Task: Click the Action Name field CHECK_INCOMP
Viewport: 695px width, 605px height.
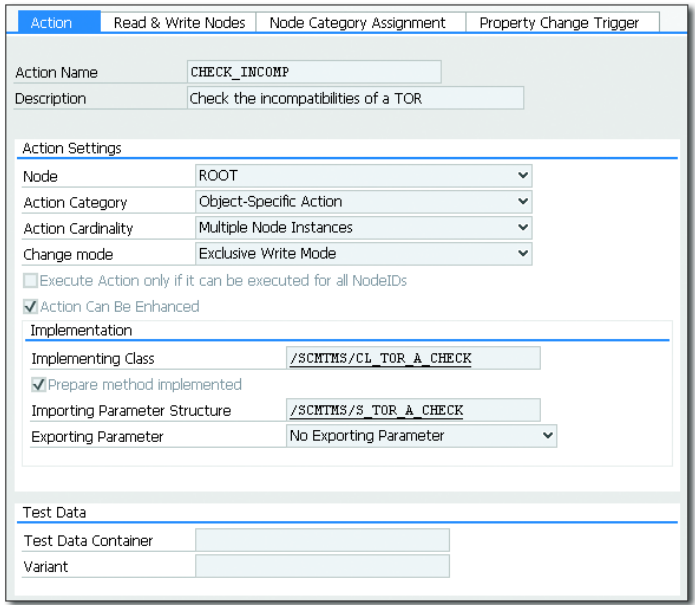Action: (x=313, y=72)
